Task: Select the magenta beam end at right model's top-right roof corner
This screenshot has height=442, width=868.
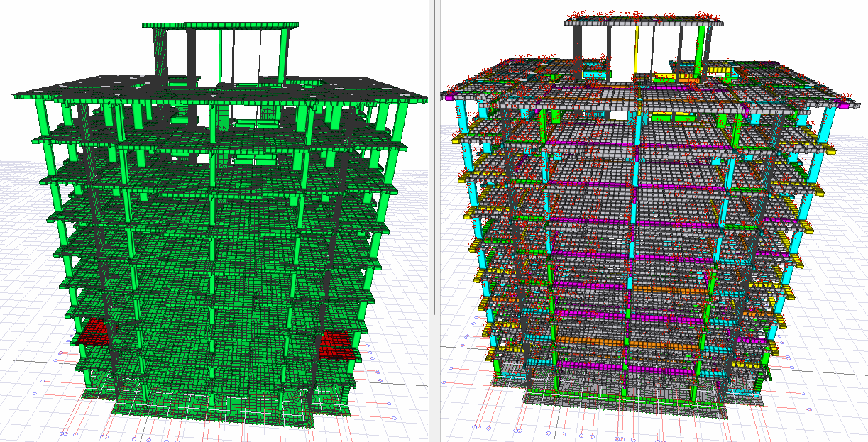Action: click(842, 104)
